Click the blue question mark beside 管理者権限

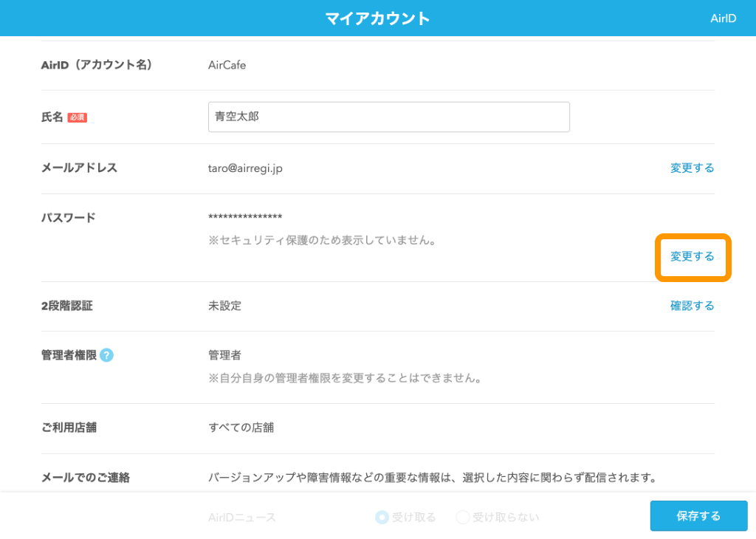[x=107, y=355]
